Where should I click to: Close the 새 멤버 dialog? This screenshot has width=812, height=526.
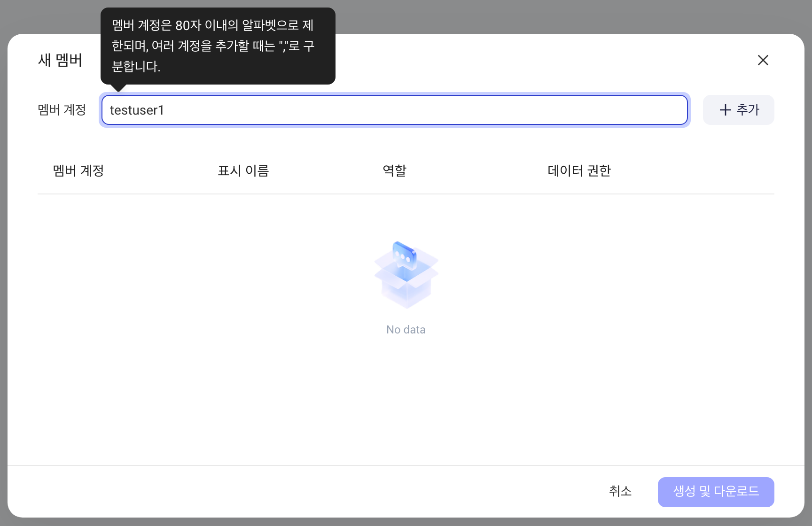tap(763, 60)
